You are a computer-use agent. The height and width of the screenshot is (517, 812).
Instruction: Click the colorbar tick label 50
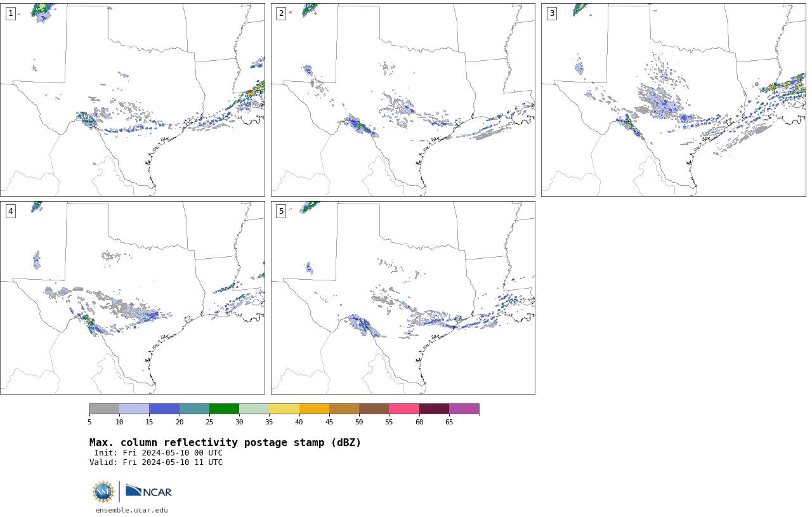click(x=359, y=422)
